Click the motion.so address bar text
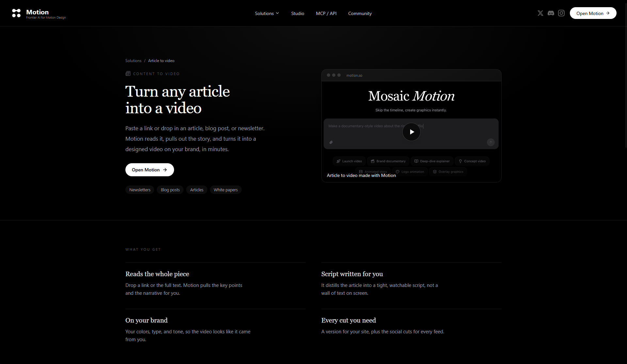Screen dimensions: 627x364 [x=354, y=75]
